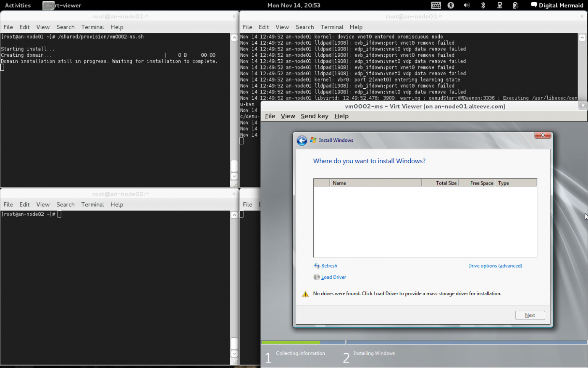Image resolution: width=588 pixels, height=368 pixels.
Task: Open Terminal menu in top-left terminal
Action: pos(92,27)
